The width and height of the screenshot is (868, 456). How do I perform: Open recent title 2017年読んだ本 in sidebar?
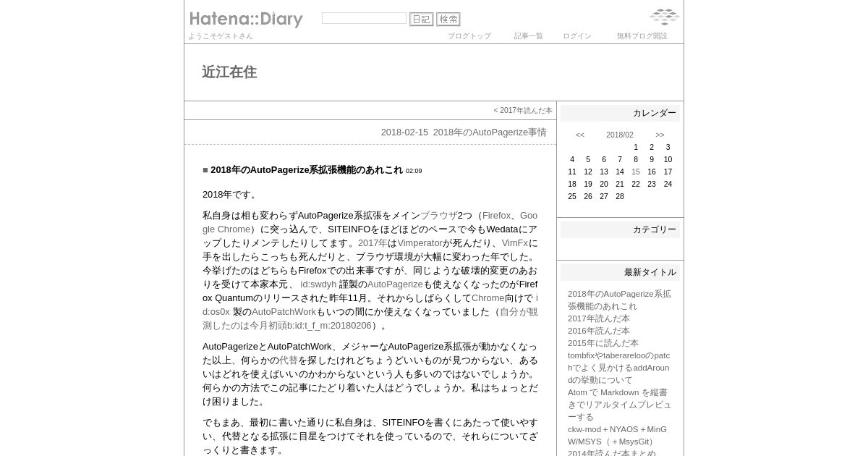coord(599,318)
